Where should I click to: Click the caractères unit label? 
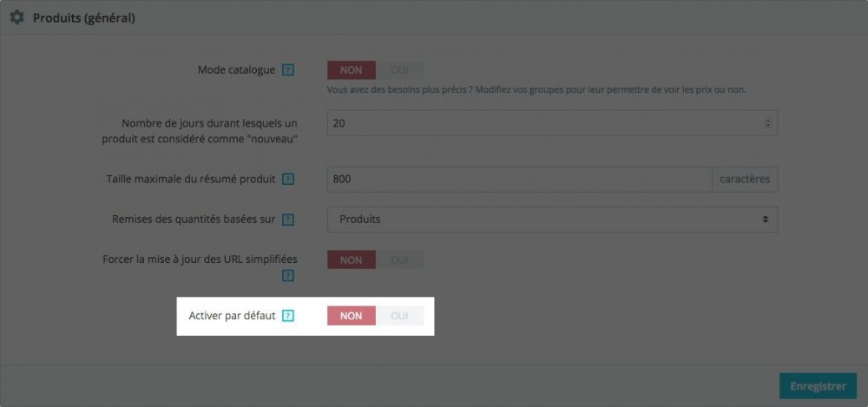(745, 180)
